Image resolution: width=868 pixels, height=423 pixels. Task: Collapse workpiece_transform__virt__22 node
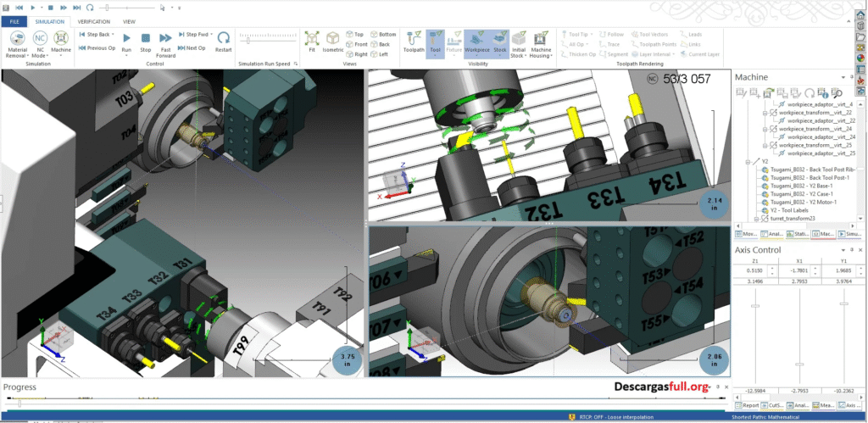tap(765, 113)
